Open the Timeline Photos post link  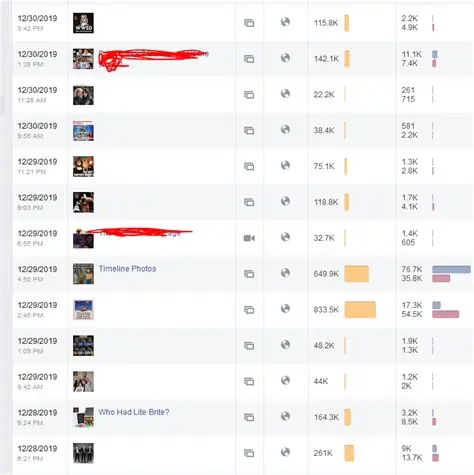(x=127, y=269)
